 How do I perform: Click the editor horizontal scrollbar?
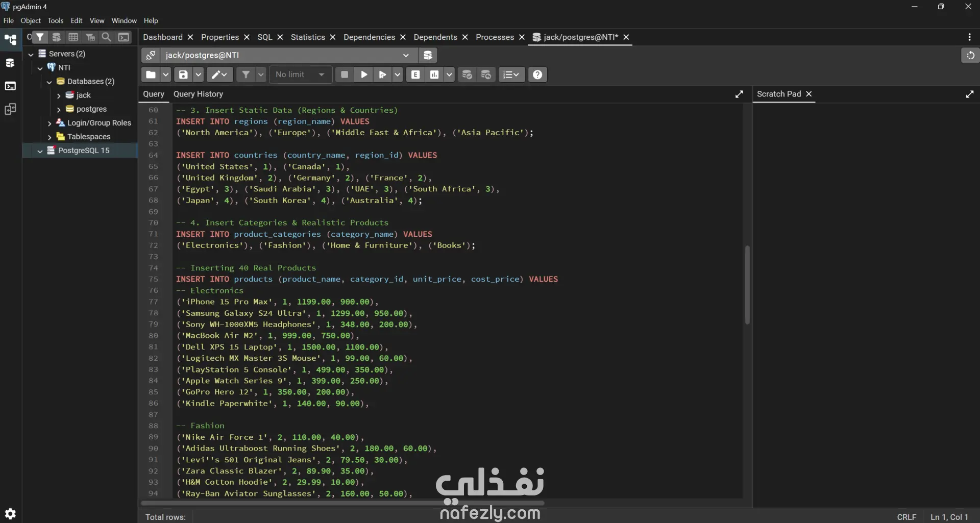pos(342,503)
